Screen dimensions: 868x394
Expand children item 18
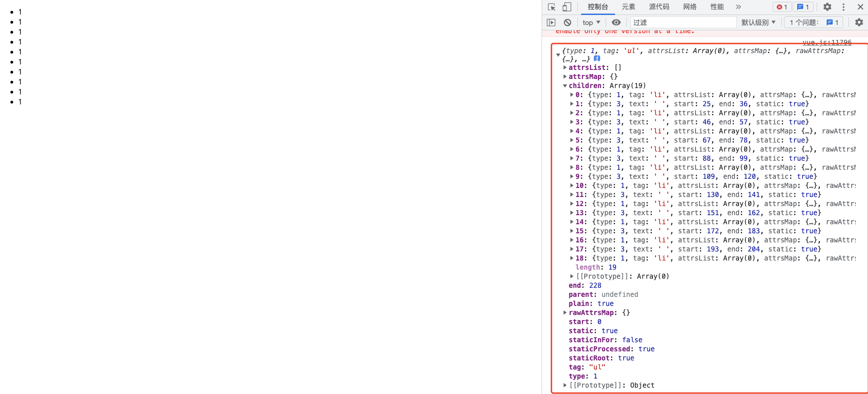point(572,258)
